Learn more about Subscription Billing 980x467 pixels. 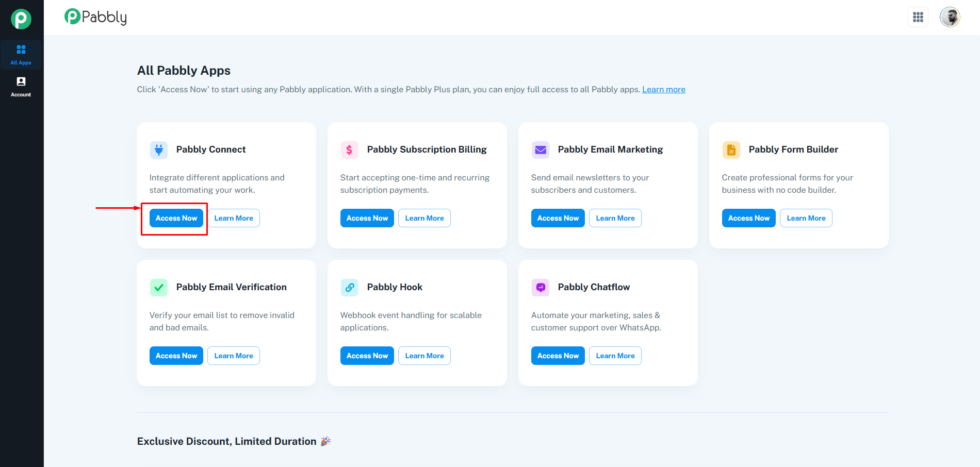pyautogui.click(x=424, y=218)
